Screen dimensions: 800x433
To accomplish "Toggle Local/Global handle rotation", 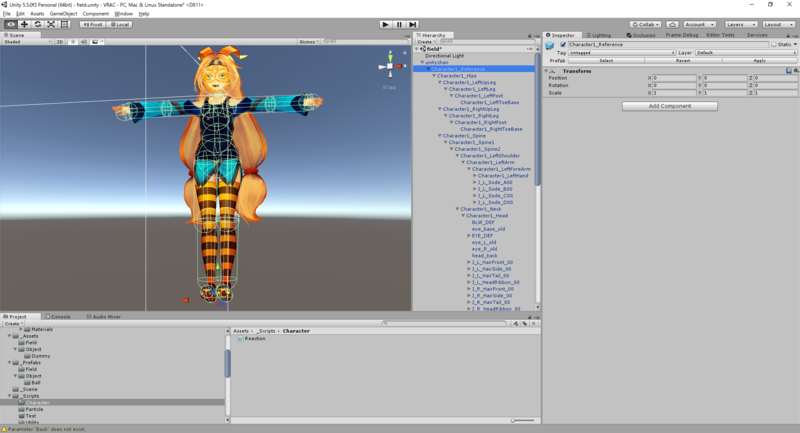I will [x=120, y=24].
